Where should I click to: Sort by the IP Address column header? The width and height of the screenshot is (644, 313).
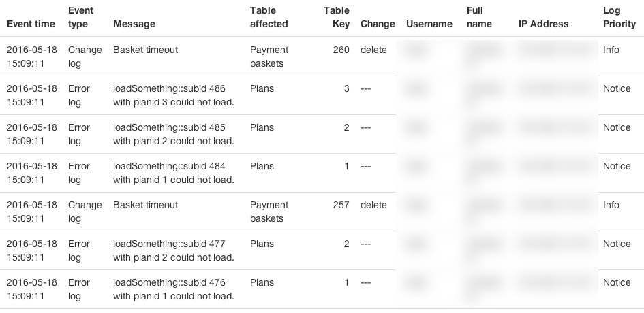(543, 24)
